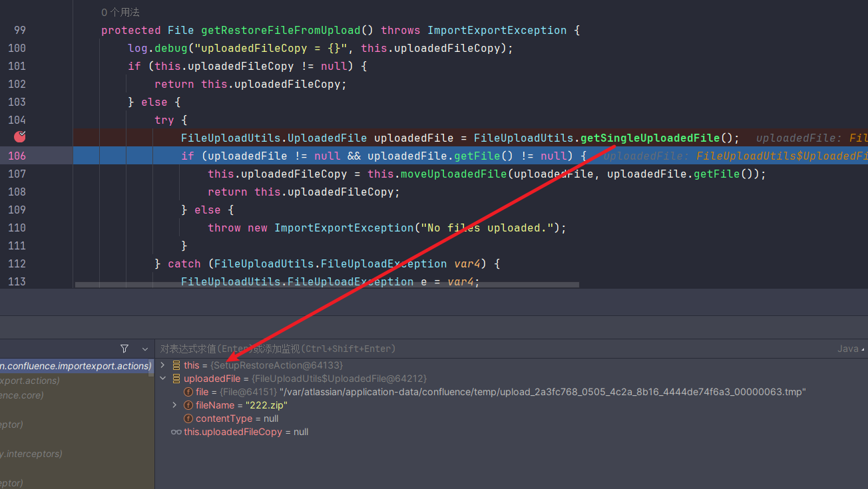
Task: Click 'throw new' on line 110
Action: point(238,228)
